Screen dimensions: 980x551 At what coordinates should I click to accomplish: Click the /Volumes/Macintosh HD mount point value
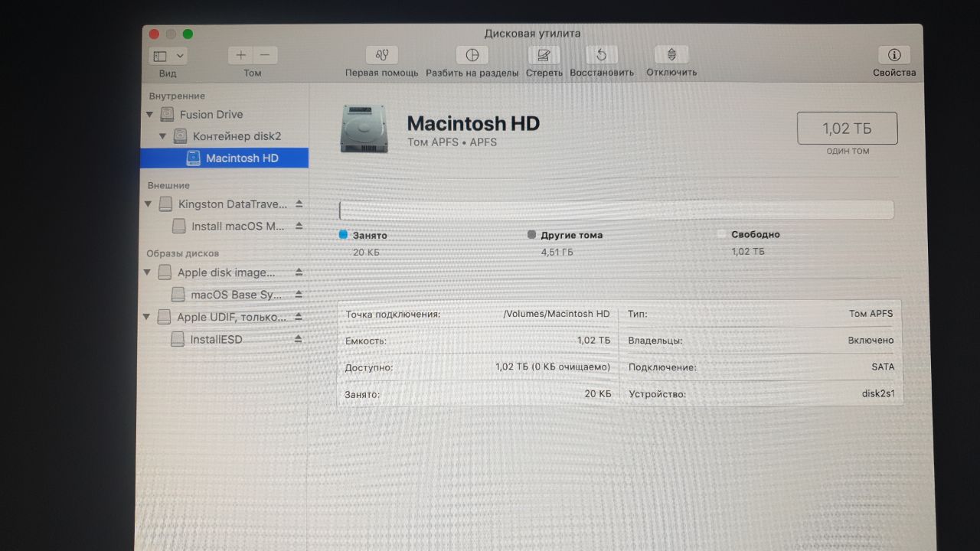(557, 314)
